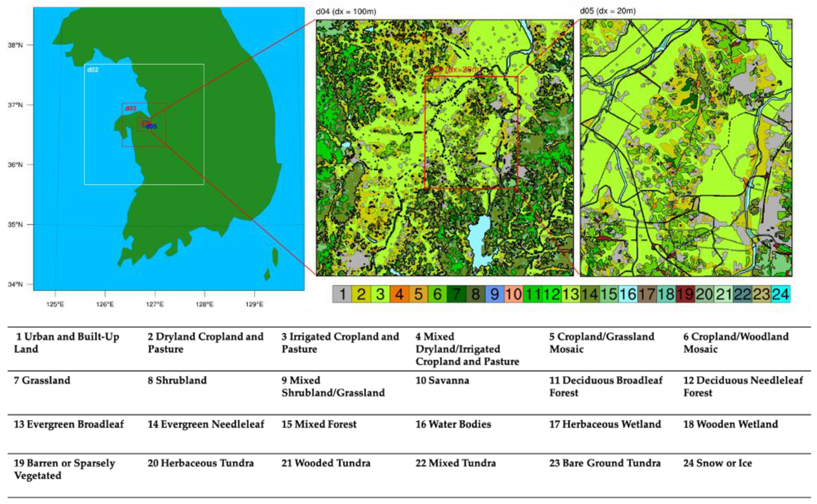This screenshot has width=817, height=504.
Task: Click the 127°E longitude label
Action: pos(155,304)
